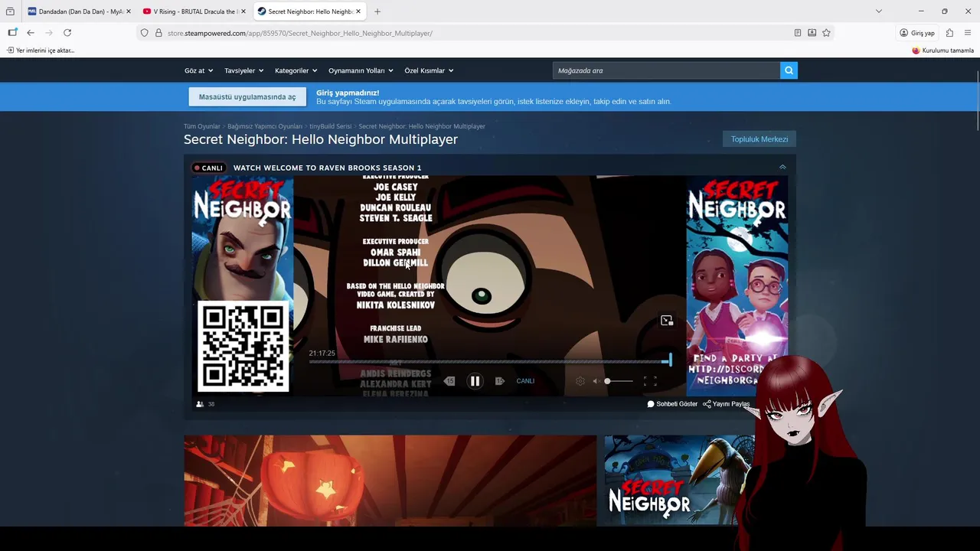Go to Bağımsız Yapımcı Oyunları breadcrumb

coord(265,126)
